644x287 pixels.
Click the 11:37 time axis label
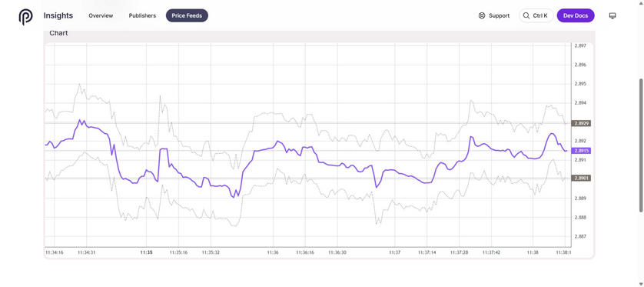(395, 252)
